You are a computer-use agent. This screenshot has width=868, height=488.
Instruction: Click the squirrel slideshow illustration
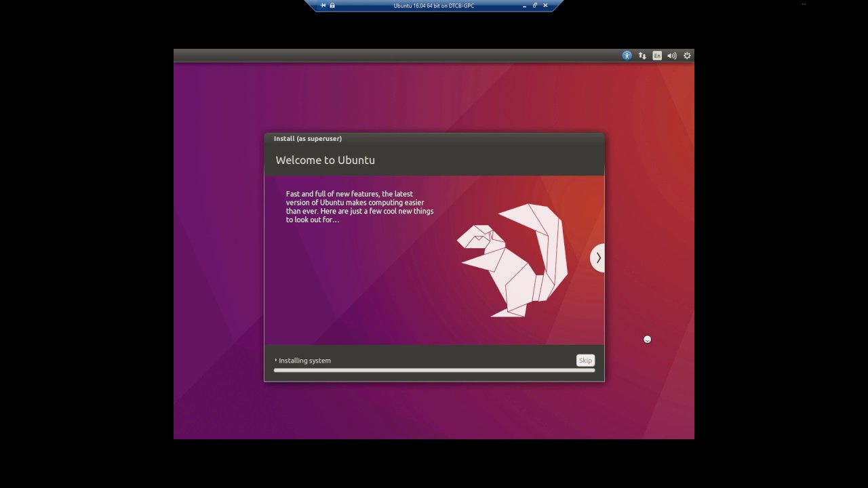[x=512, y=260]
